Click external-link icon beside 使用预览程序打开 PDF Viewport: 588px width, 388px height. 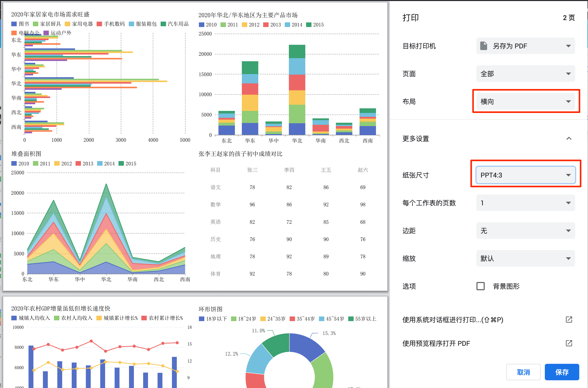point(569,343)
